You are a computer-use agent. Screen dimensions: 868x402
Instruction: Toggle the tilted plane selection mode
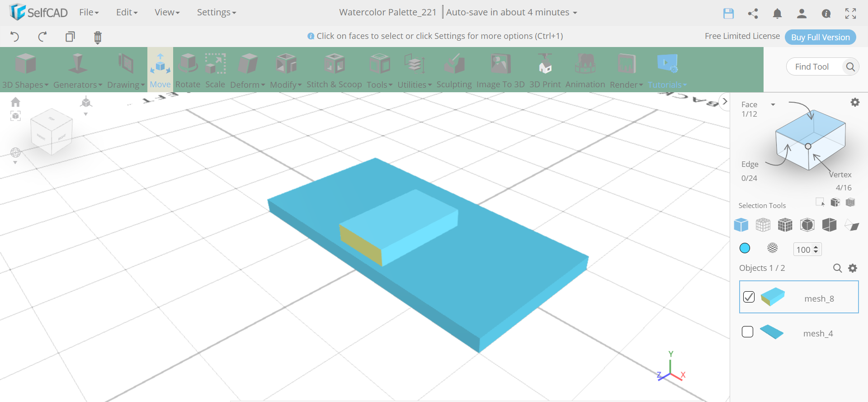click(x=852, y=225)
